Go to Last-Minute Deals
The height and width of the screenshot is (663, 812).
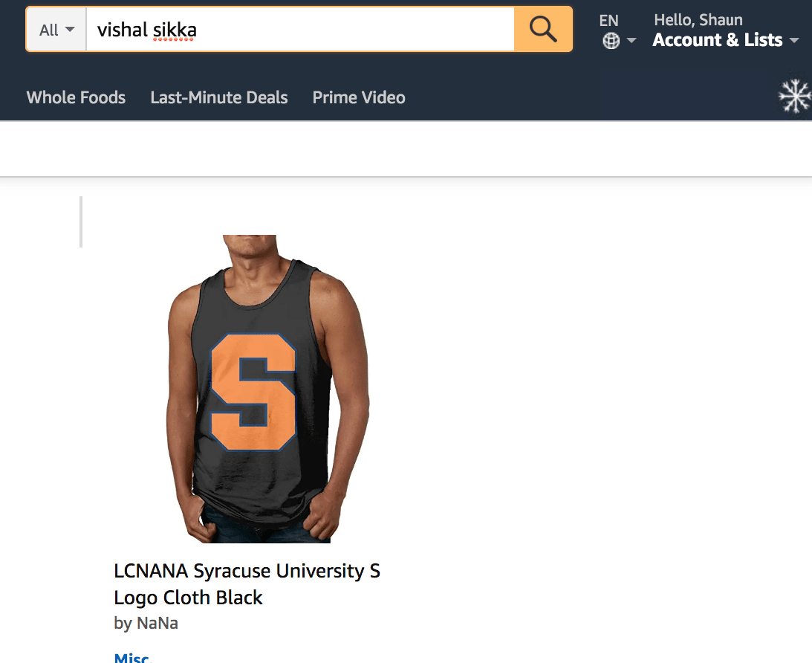[219, 97]
